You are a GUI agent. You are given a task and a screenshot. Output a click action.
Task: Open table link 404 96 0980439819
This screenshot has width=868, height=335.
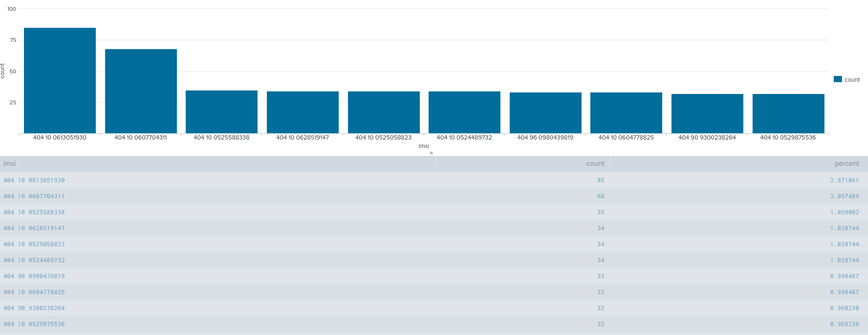34,276
